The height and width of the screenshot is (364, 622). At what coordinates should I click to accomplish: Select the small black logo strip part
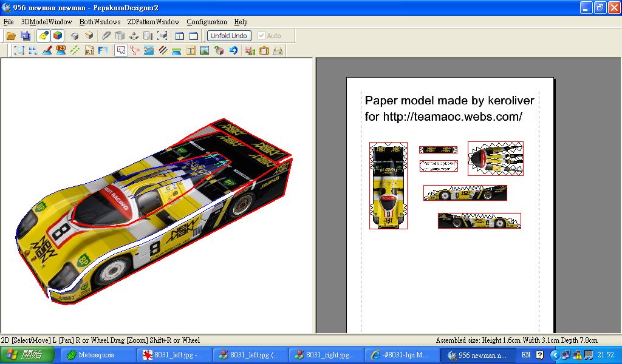[x=439, y=150]
